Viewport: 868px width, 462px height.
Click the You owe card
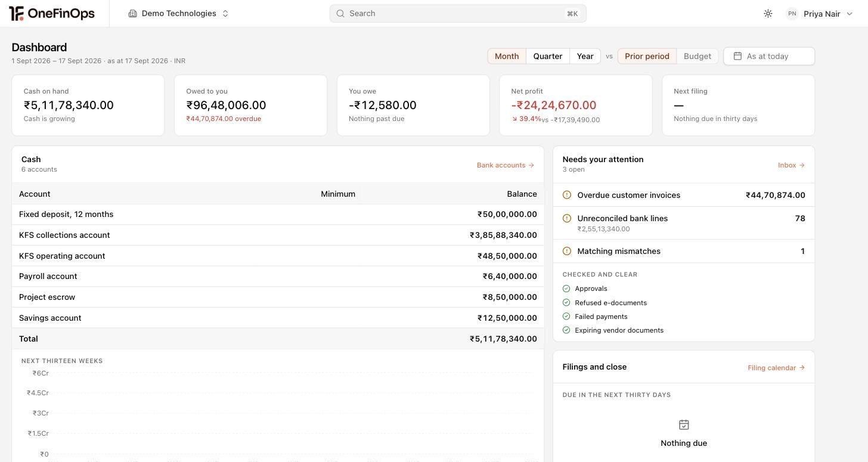[x=413, y=105]
